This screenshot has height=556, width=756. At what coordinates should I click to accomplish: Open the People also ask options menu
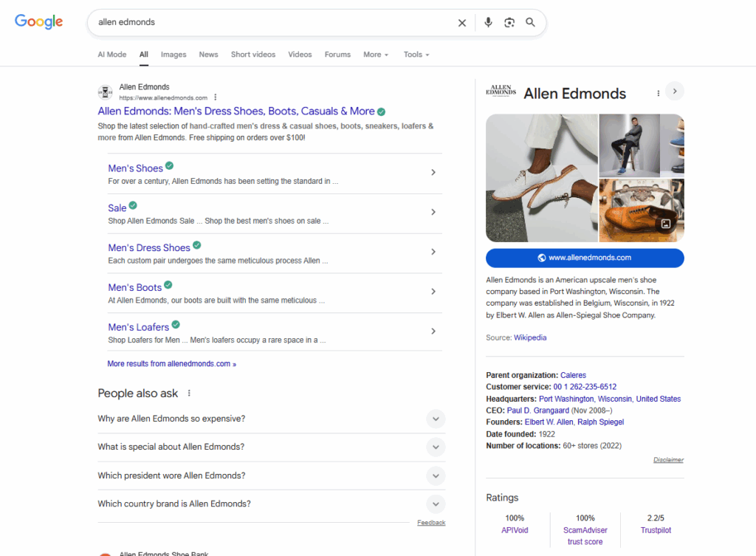click(x=189, y=393)
